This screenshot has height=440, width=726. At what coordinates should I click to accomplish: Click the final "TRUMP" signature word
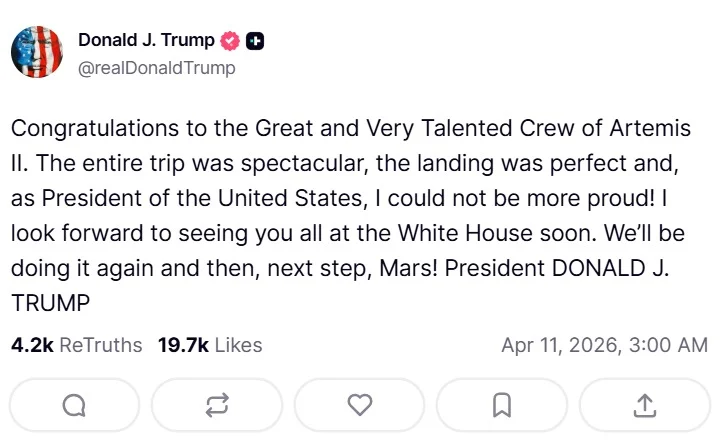tap(50, 303)
